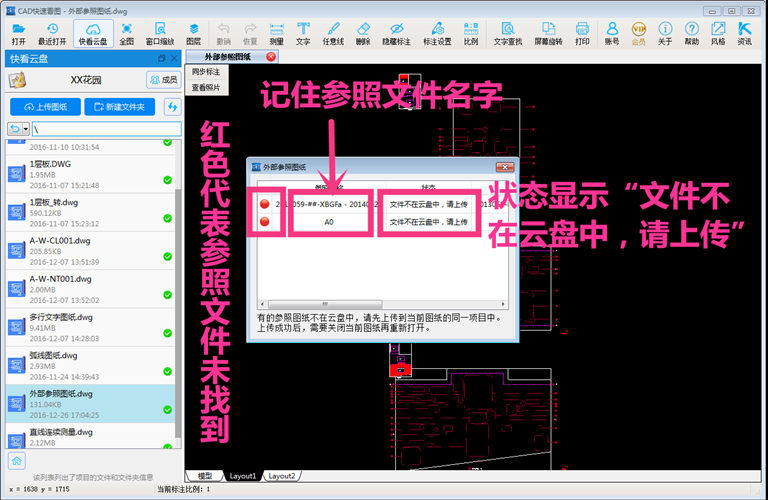Open the VIP 会员 membership icon

click(x=639, y=34)
